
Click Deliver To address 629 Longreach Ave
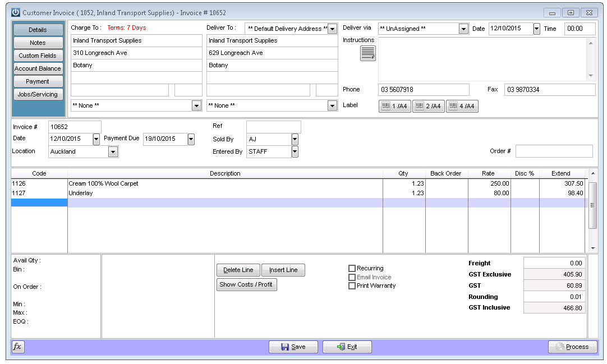point(272,53)
